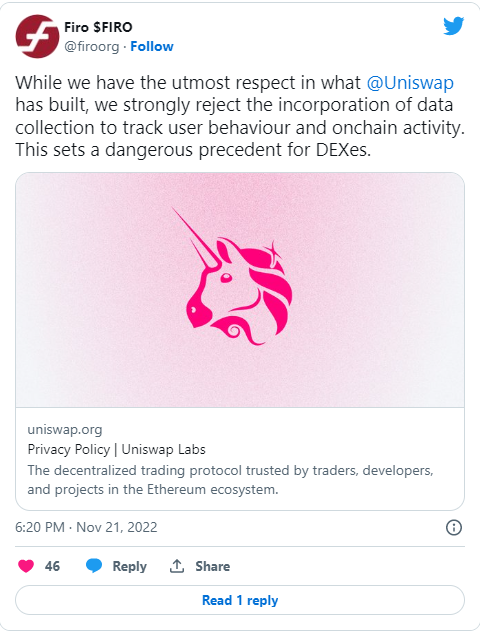Follow the @firoorg account

click(x=152, y=47)
